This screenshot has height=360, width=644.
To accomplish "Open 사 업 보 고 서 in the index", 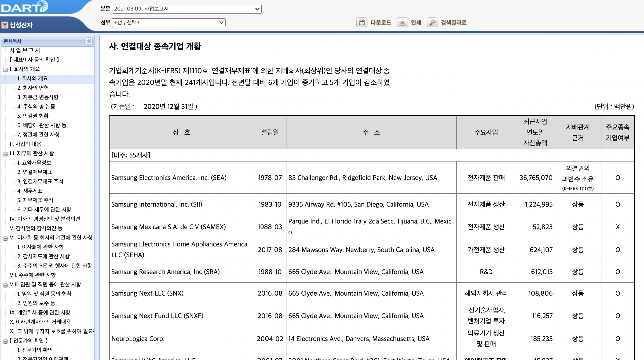I will [25, 50].
